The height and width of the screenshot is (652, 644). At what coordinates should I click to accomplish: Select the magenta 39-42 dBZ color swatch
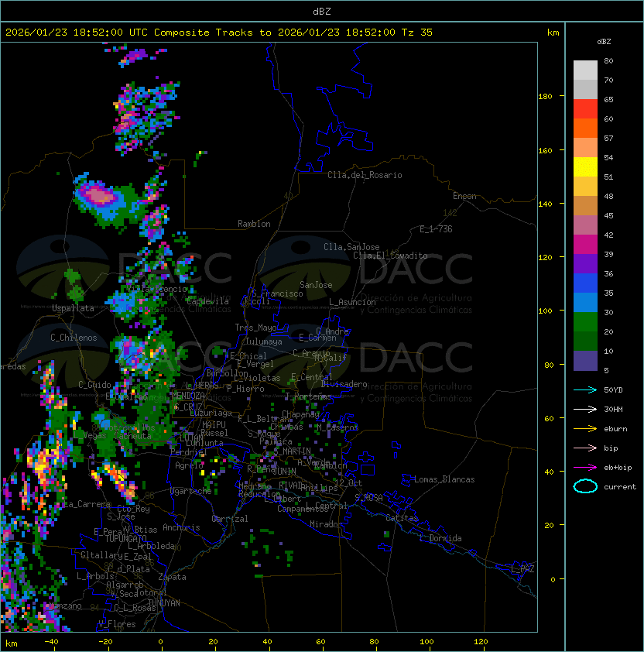(585, 245)
